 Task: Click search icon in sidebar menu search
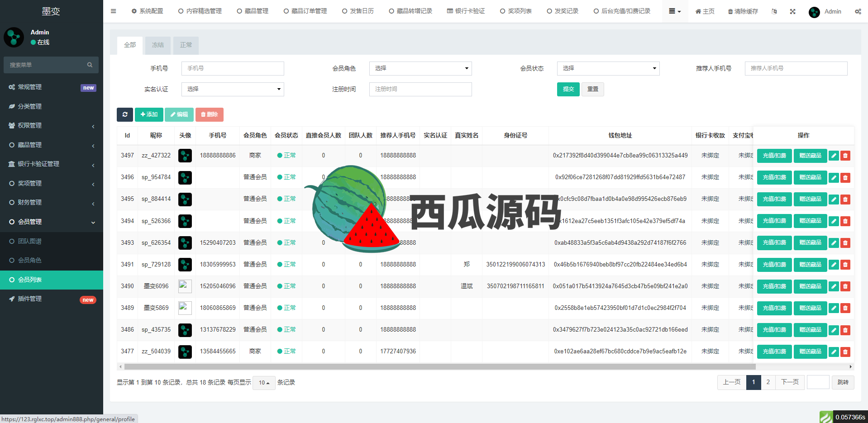(x=90, y=65)
